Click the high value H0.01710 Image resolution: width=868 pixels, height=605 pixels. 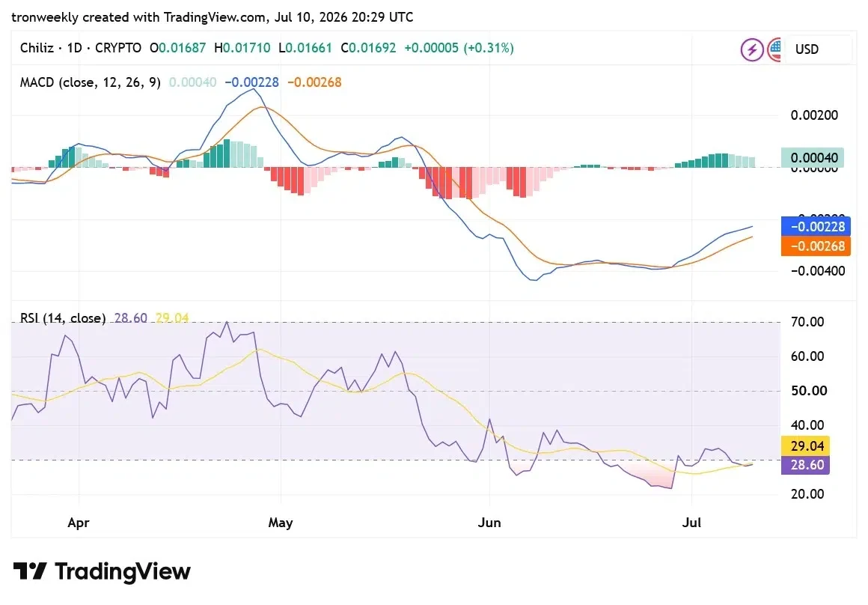pyautogui.click(x=242, y=48)
